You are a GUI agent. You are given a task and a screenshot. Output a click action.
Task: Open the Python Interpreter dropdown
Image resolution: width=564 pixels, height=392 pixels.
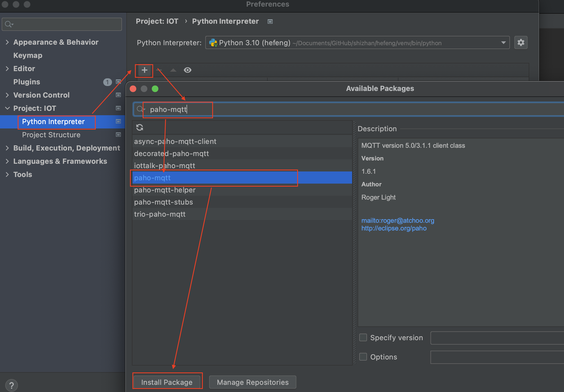[x=503, y=43]
